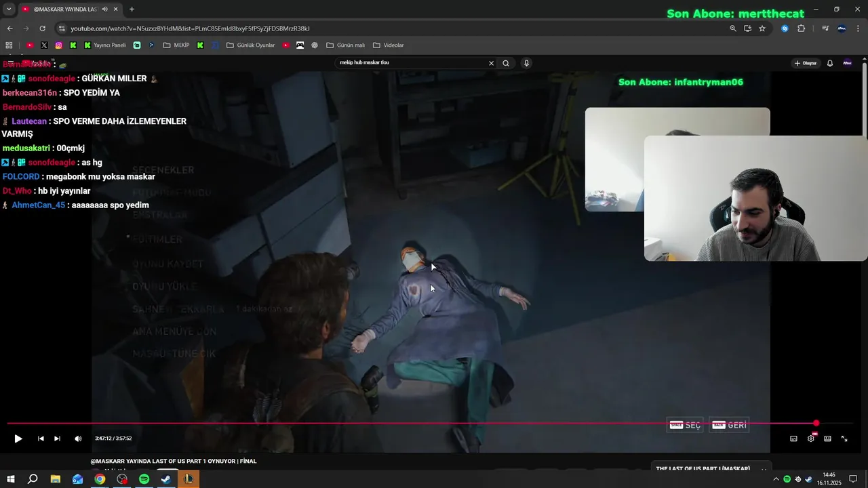This screenshot has width=868, height=488.
Task: Click the YouTube search magnifier button
Action: click(506, 63)
